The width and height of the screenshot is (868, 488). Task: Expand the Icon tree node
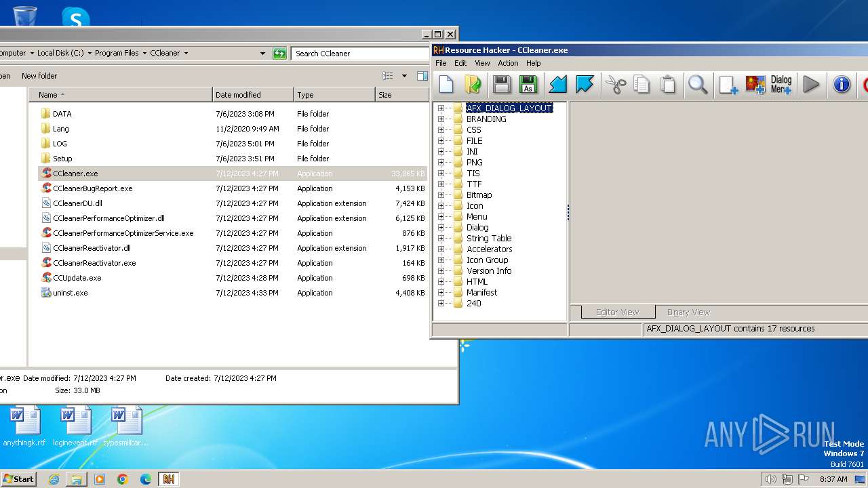pyautogui.click(x=441, y=205)
